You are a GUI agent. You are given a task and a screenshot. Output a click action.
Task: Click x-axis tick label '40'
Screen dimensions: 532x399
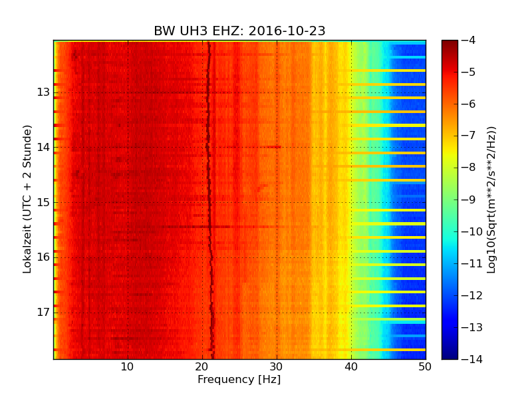point(351,367)
